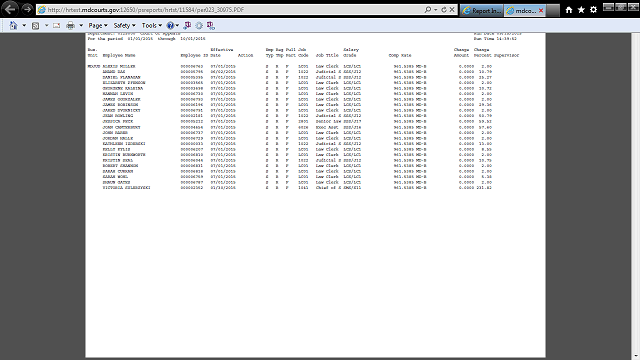Open a new tab button
The image size is (640, 360).
pyautogui.click(x=553, y=11)
